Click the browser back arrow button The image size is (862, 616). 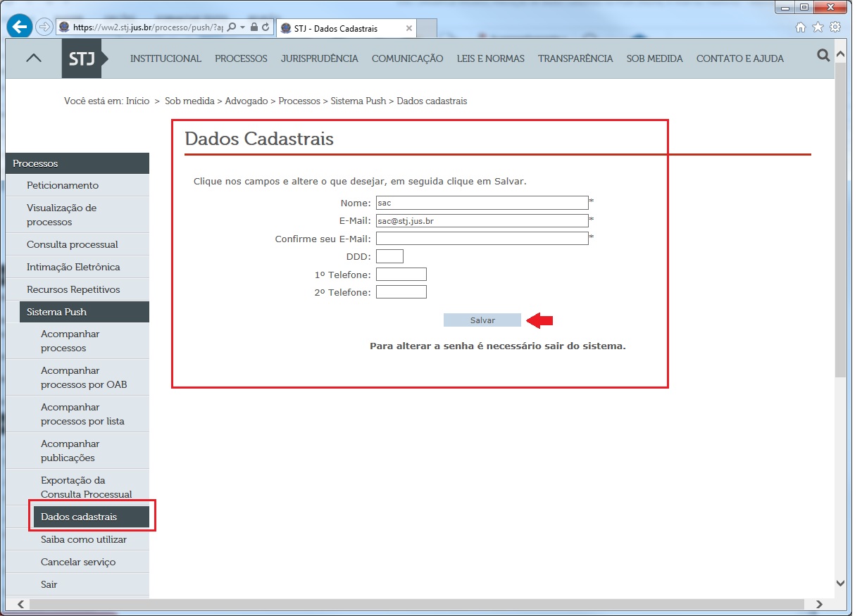(20, 27)
